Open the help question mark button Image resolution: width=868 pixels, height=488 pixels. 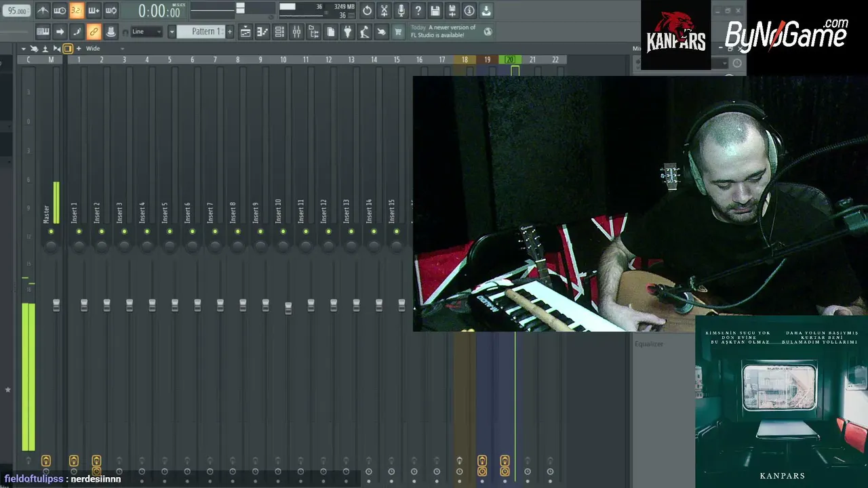pyautogui.click(x=418, y=11)
